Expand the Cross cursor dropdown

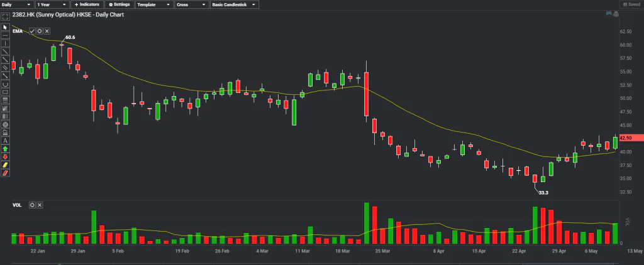point(191,4)
